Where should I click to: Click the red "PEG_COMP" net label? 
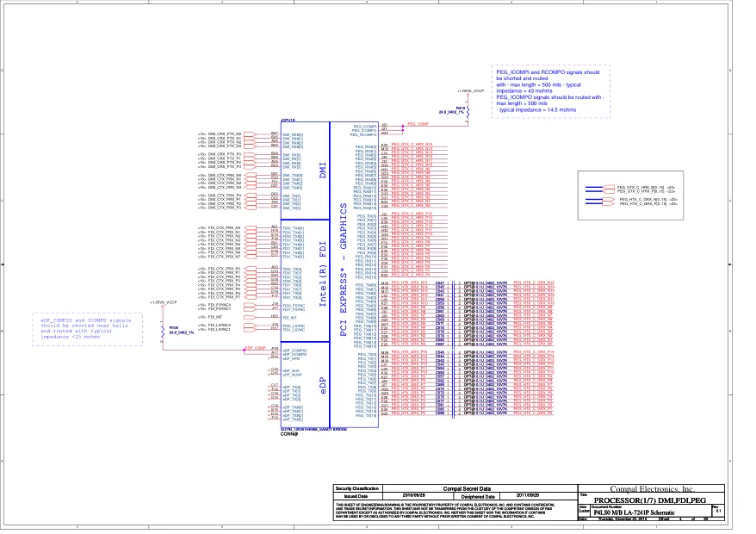[x=418, y=124]
